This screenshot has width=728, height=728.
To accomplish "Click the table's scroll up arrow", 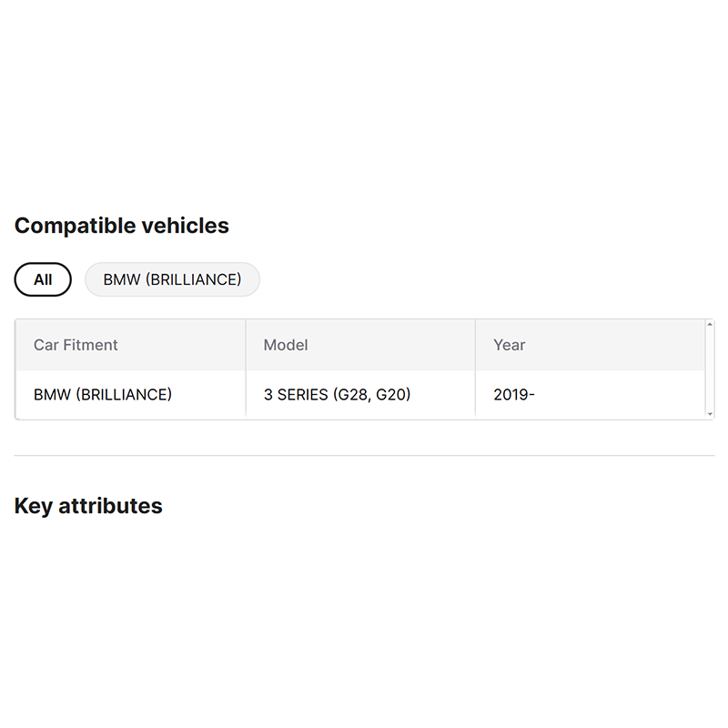I will [710, 324].
